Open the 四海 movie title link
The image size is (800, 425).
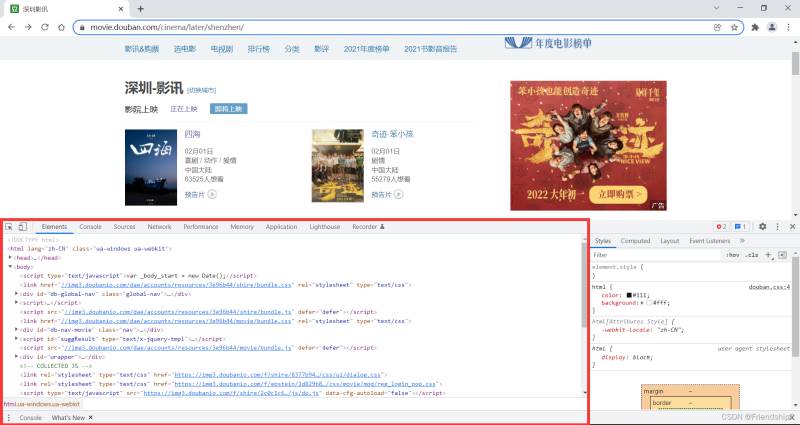coord(192,134)
